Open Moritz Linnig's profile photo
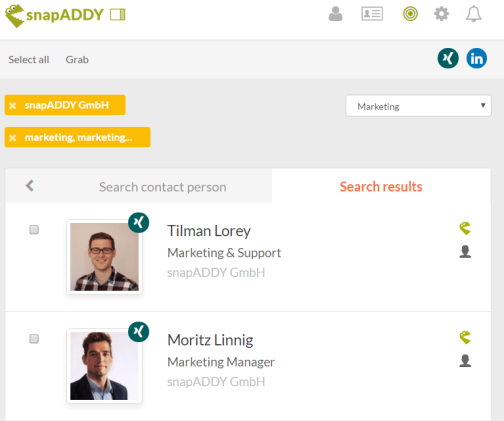 pyautogui.click(x=104, y=366)
